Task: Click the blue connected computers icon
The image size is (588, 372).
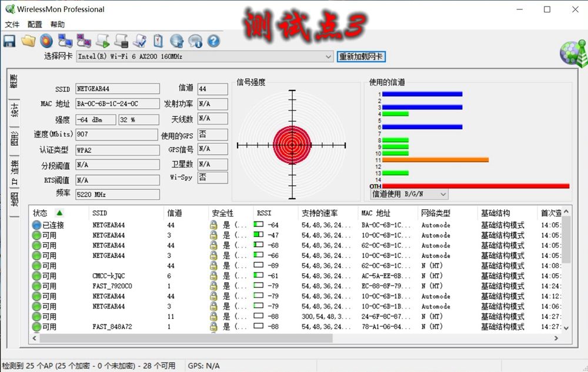Action: click(65, 41)
